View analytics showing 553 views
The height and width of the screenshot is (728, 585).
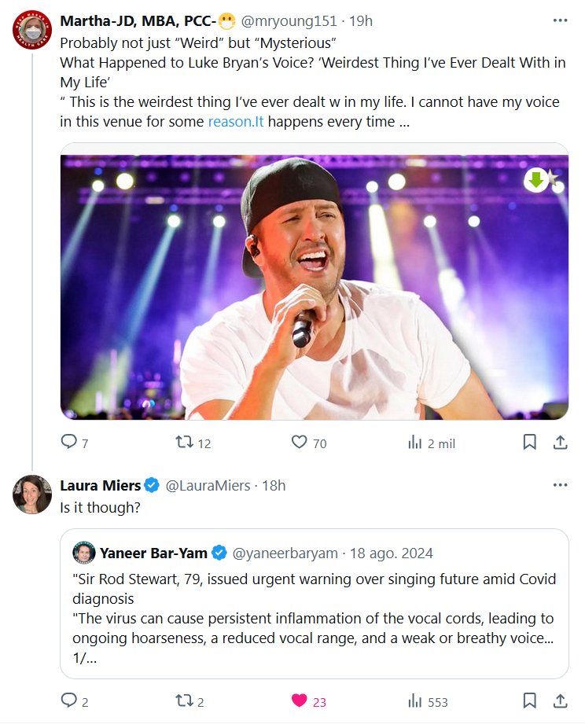(416, 700)
